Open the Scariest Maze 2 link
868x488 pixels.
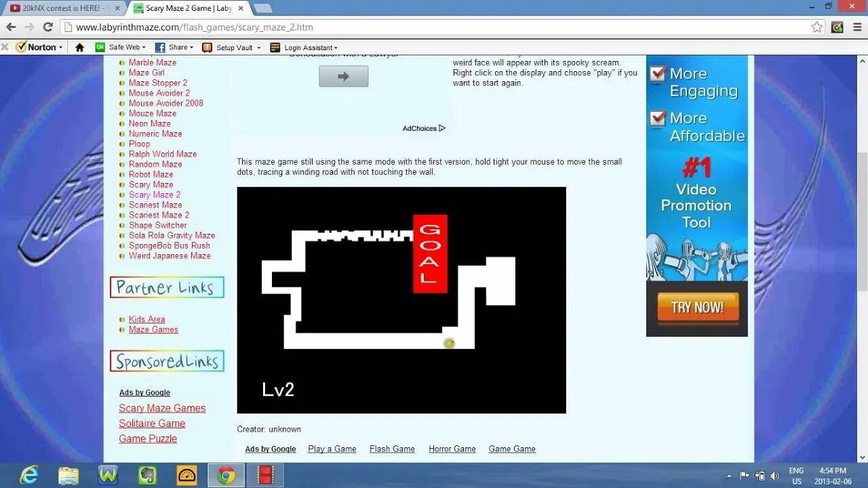tap(159, 215)
